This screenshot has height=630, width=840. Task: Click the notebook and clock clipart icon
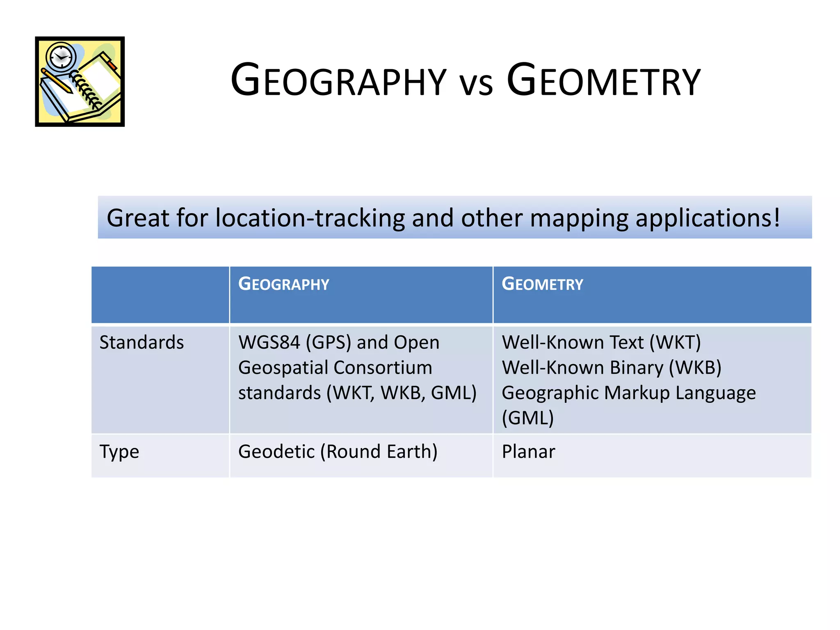[80, 82]
